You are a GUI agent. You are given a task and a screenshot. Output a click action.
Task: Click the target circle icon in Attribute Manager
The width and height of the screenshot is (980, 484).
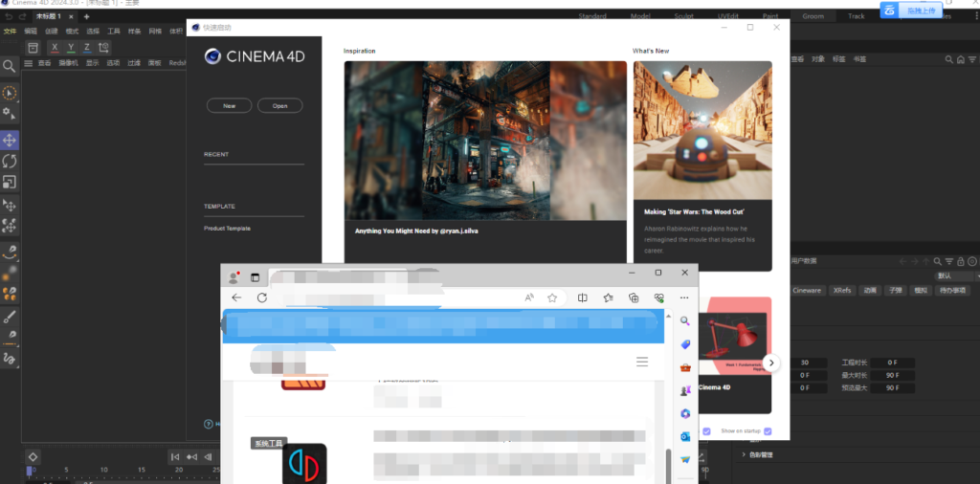coord(972,262)
